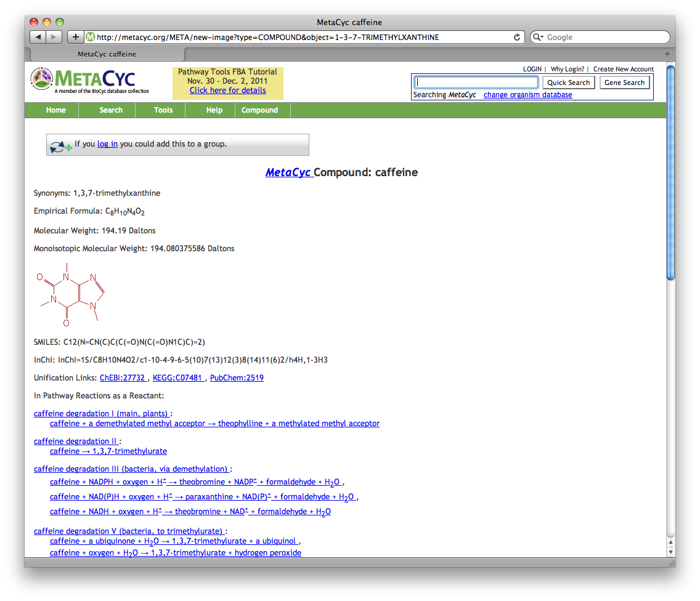Viewport: 700px width, 601px height.
Task: Open the Compound menu
Action: [259, 110]
